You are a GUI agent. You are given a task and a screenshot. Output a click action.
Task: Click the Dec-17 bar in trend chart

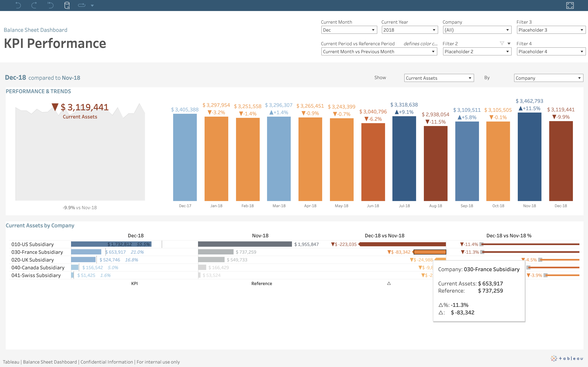pyautogui.click(x=185, y=157)
